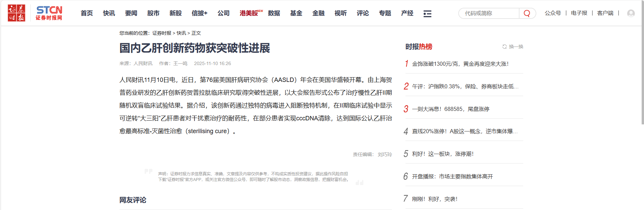
Task: Click the STCN 证券时报网 logo
Action: tap(49, 13)
